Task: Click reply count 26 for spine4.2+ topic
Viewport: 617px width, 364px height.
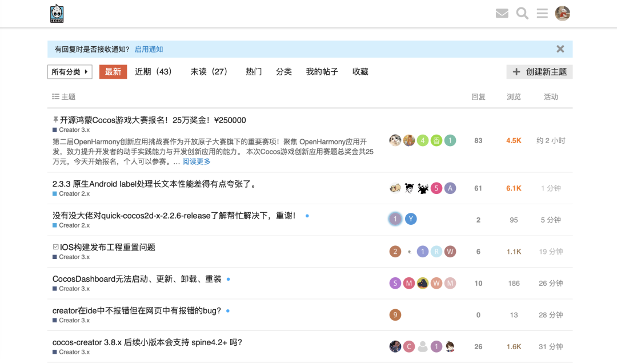Action: coord(478,347)
